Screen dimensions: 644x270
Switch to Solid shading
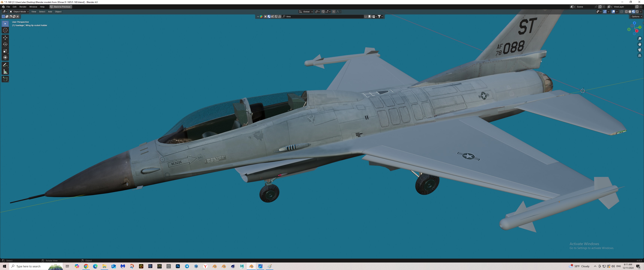(x=630, y=12)
